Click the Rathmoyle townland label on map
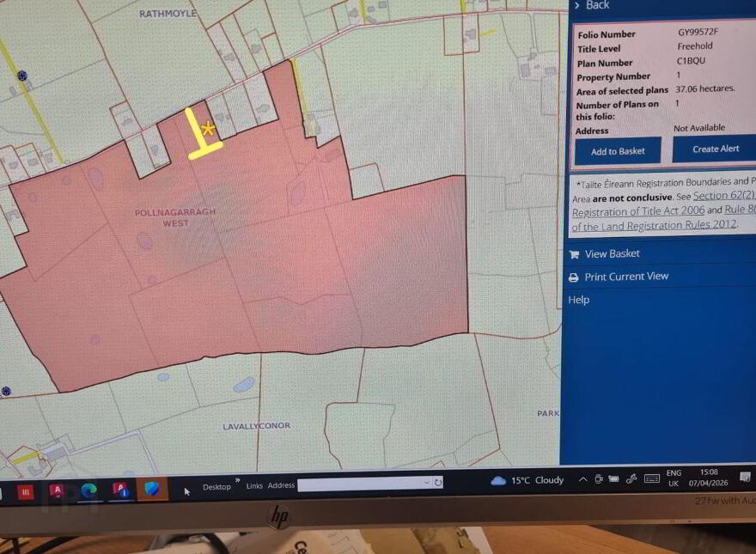Viewport: 756px width, 554px height. click(168, 14)
